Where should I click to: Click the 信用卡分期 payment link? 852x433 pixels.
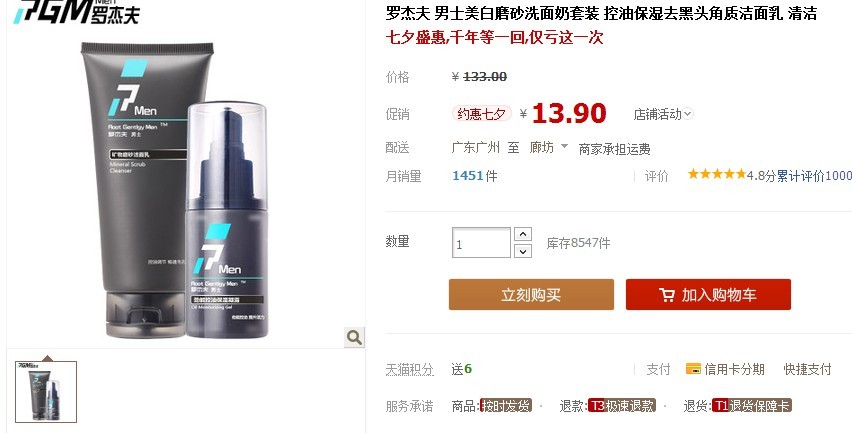point(734,369)
